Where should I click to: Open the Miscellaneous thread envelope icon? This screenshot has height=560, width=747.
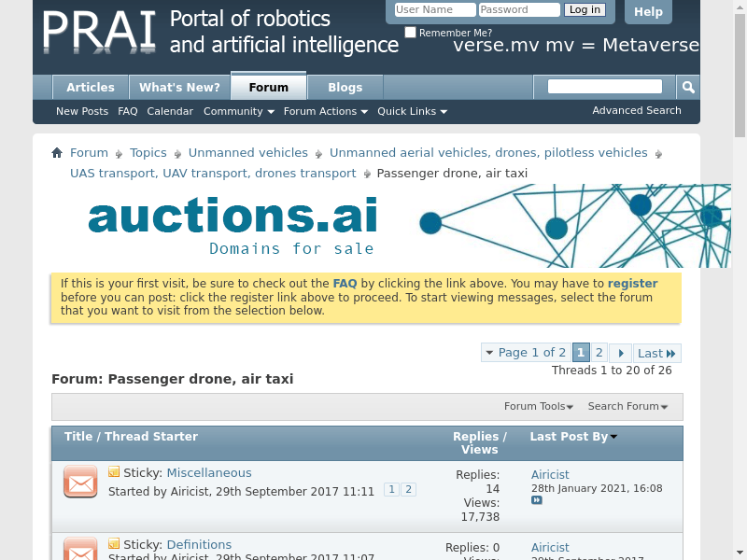pyautogui.click(x=80, y=482)
